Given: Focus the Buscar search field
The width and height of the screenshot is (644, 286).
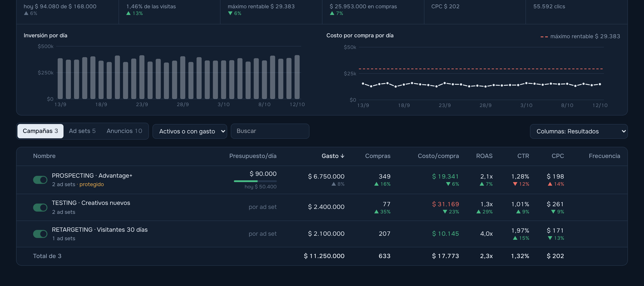Looking at the screenshot, I should [x=270, y=131].
